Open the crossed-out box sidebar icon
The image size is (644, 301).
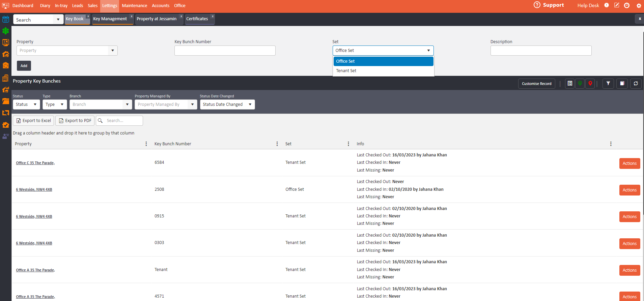(6, 113)
